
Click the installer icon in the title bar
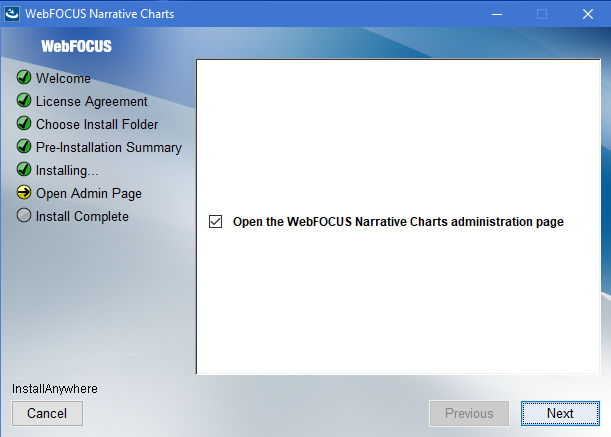[12, 14]
